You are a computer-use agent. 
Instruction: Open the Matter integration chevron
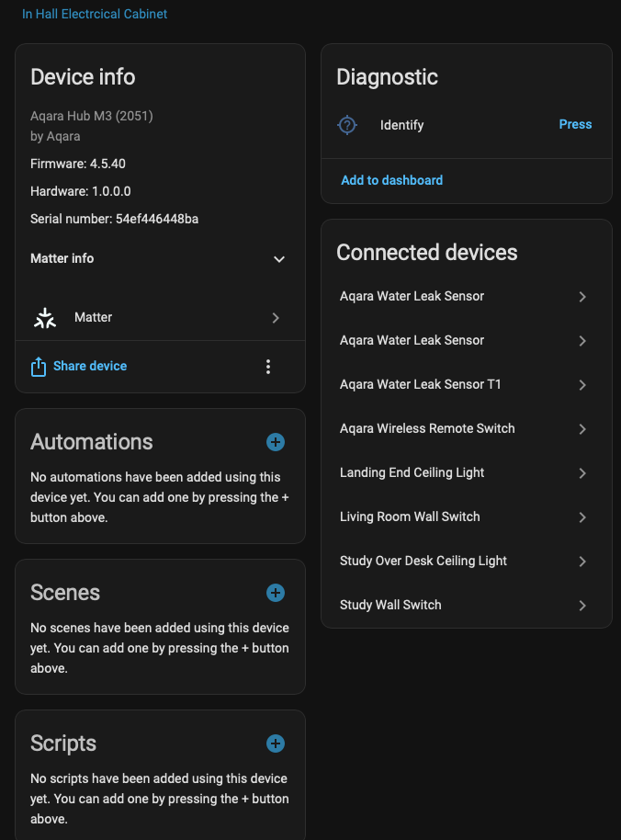(276, 318)
